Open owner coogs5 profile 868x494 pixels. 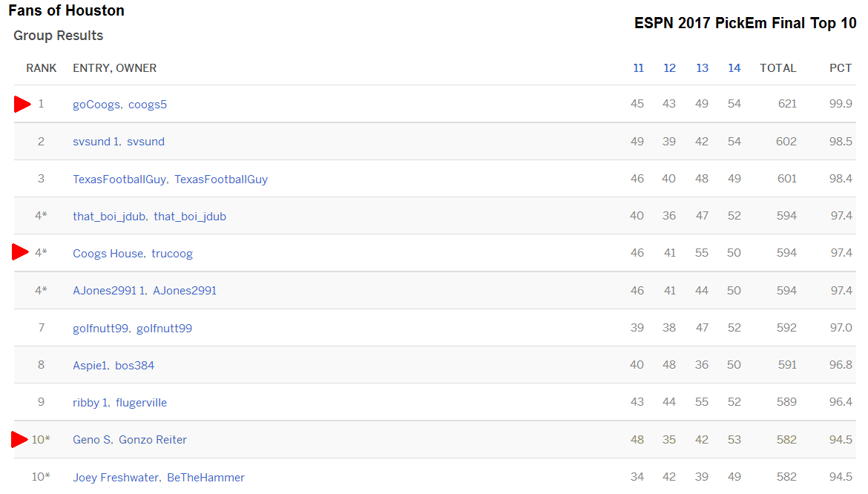click(x=147, y=105)
